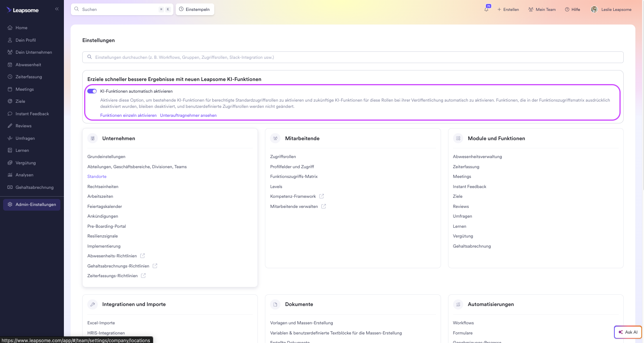Click external-link icon next to Zeiterfassungs-Richtlinien

(143, 276)
